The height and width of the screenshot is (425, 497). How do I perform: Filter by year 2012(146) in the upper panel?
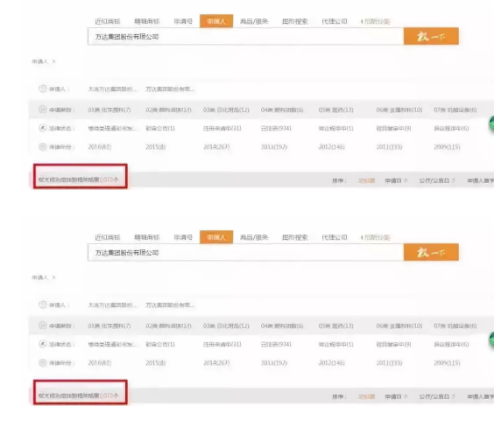click(332, 147)
